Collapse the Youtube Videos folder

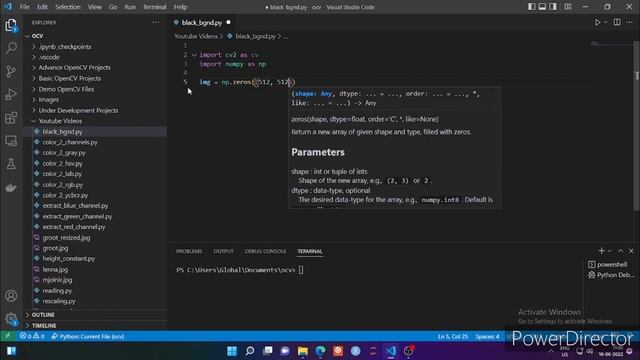tap(60, 121)
